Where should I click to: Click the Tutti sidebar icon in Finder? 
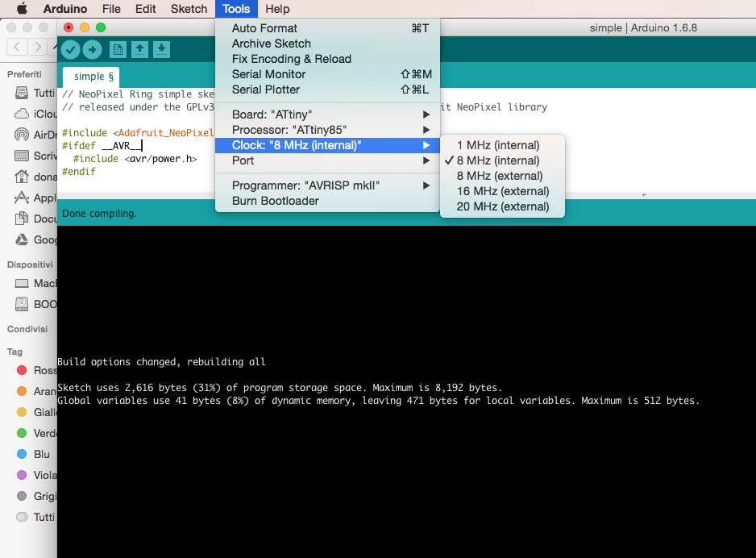pos(22,93)
